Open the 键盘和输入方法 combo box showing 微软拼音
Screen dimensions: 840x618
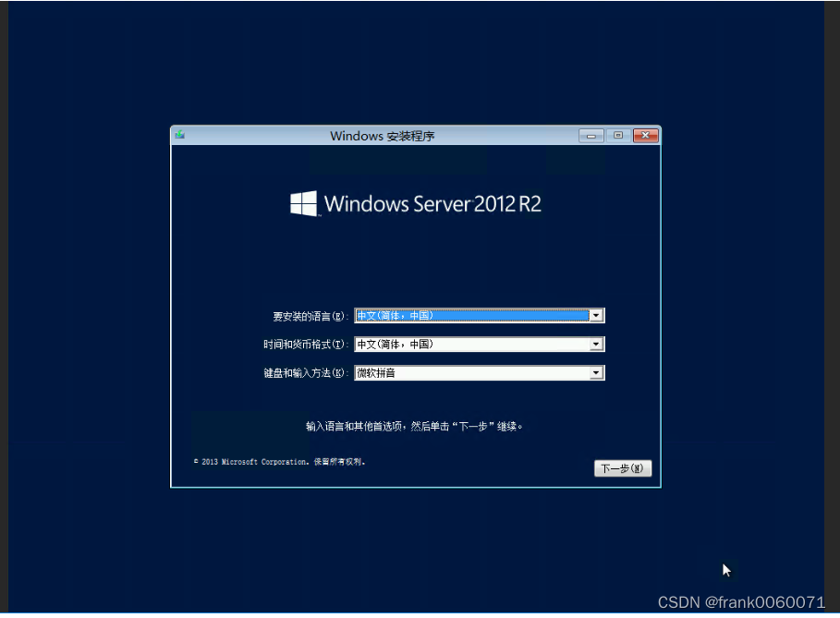[x=480, y=372]
